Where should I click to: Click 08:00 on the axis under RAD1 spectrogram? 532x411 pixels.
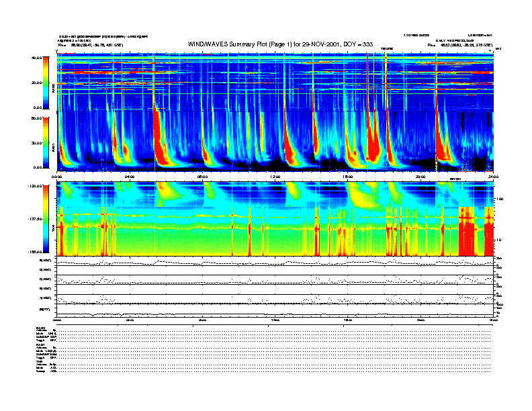[x=202, y=177]
